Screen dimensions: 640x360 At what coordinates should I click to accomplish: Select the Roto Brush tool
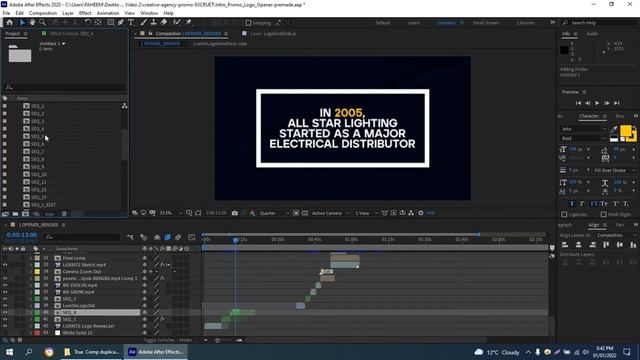click(x=177, y=22)
